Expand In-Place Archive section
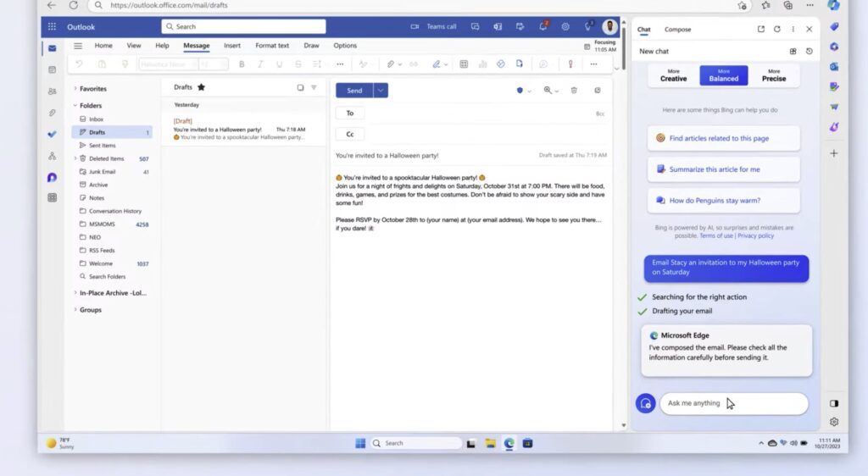 click(75, 293)
